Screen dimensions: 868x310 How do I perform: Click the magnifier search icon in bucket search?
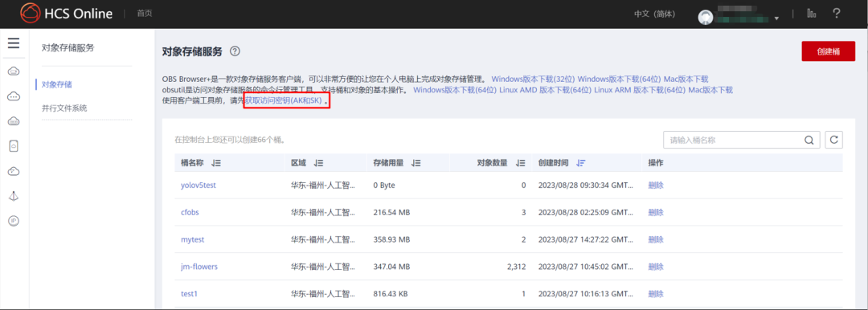point(809,140)
